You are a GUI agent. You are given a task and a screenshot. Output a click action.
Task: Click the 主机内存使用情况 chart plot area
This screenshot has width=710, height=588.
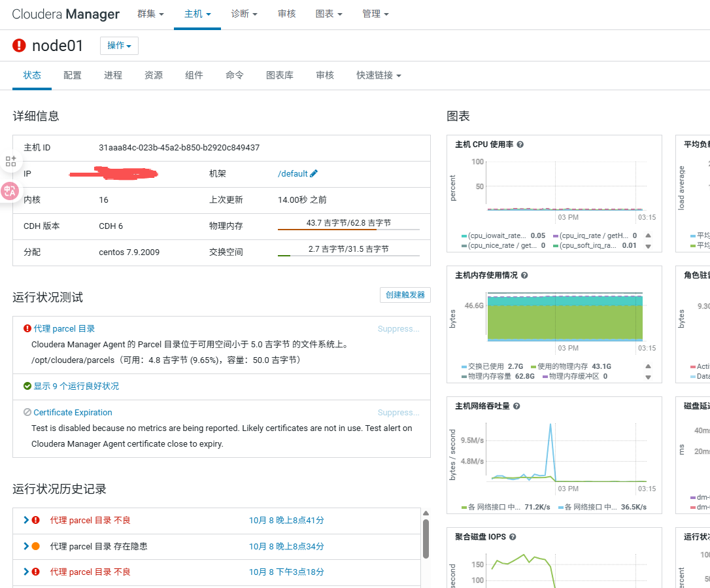point(565,317)
